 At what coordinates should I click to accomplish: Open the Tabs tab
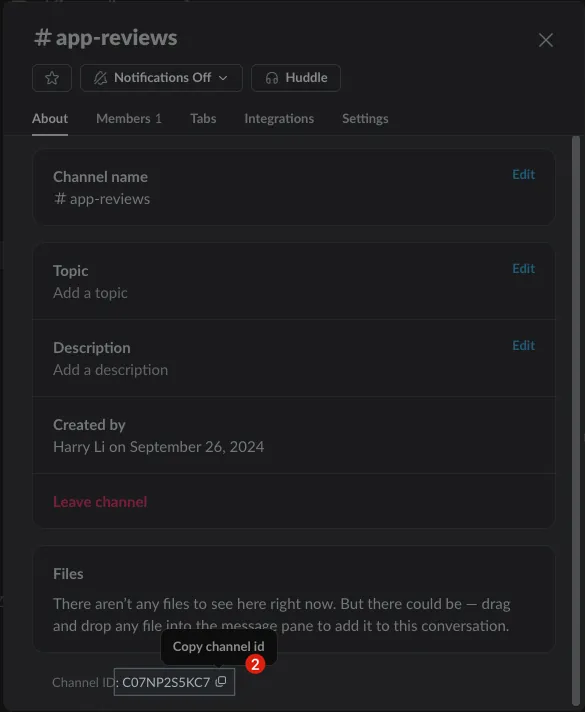point(203,119)
